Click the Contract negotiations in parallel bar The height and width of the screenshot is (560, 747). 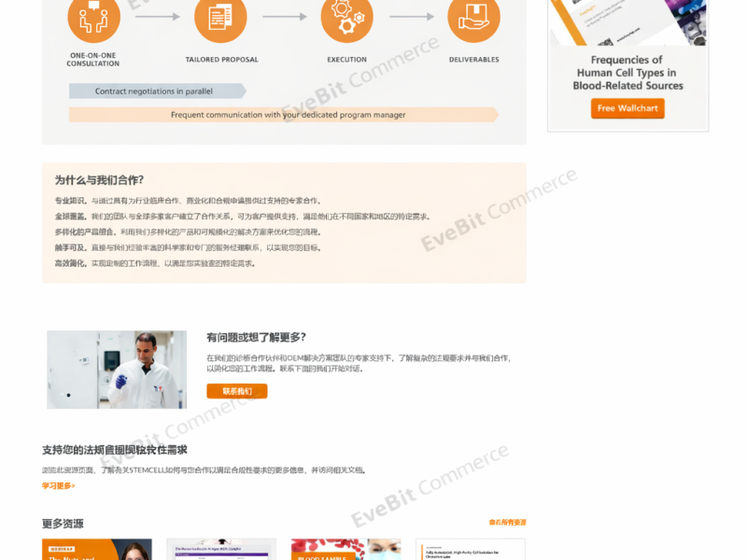tap(154, 91)
